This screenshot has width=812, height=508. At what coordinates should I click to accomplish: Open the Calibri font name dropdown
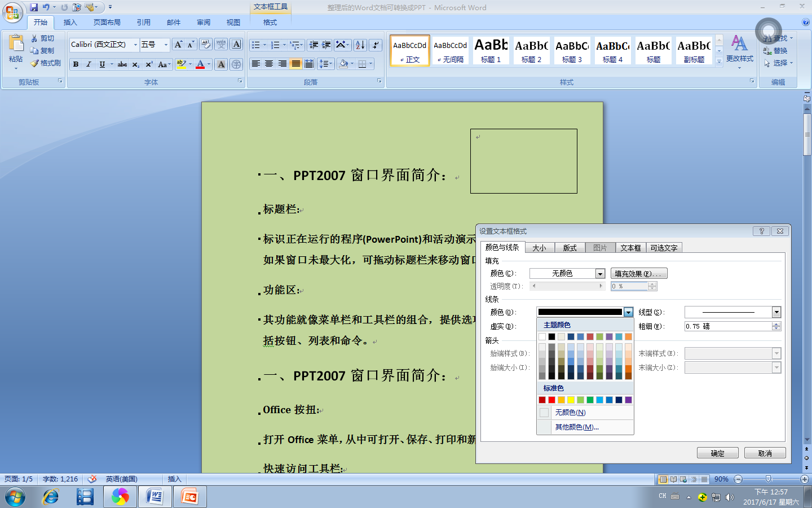pos(135,45)
